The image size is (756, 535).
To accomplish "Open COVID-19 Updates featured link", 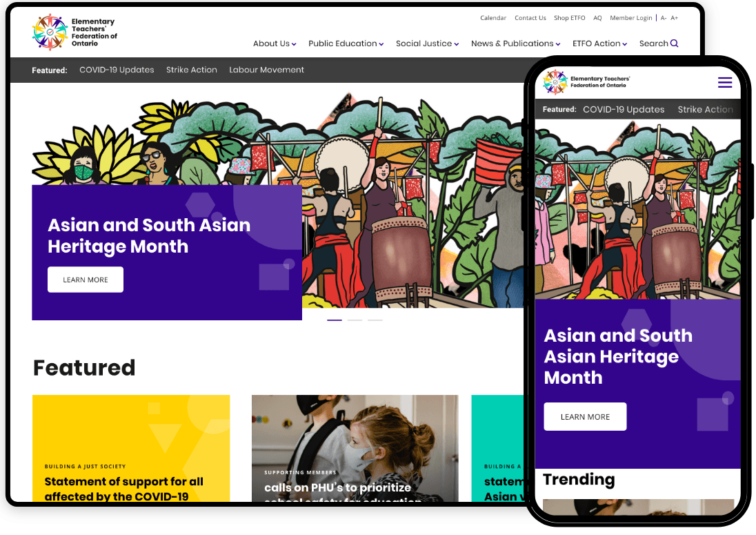I will point(117,70).
